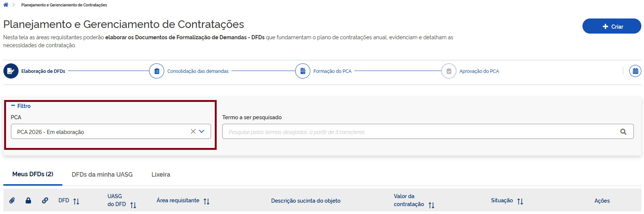The image size is (644, 214).
Task: Clear the PCA selection with X icon
Action: click(193, 131)
